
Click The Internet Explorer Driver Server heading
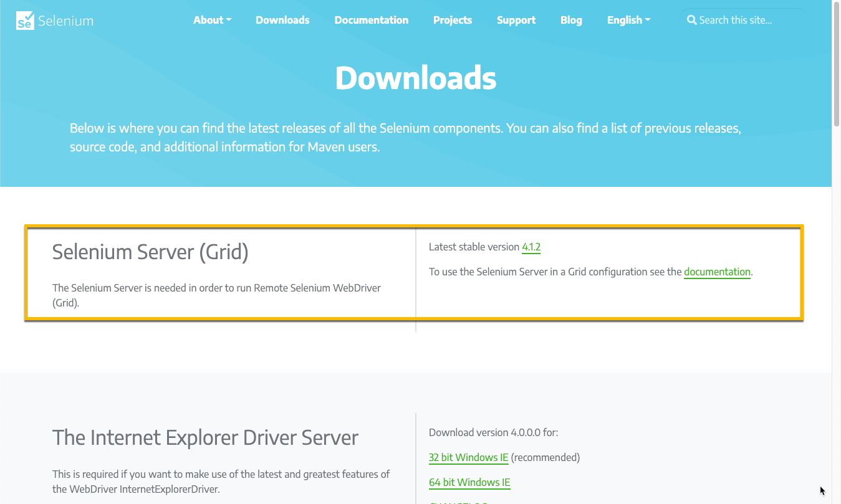tap(205, 437)
